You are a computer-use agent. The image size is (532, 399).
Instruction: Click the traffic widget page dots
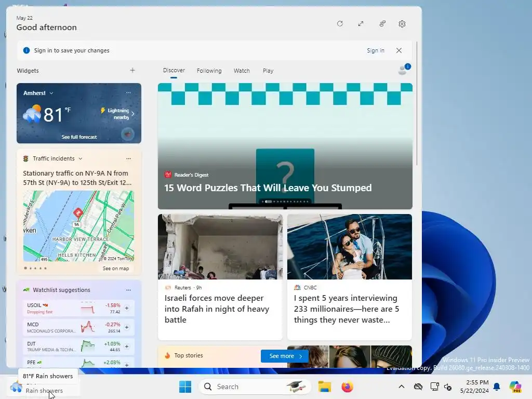[x=35, y=269]
